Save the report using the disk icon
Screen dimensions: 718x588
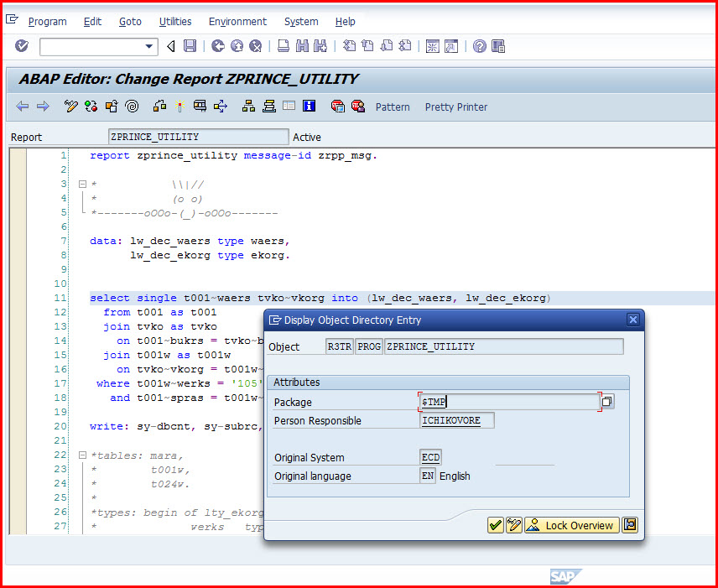(x=190, y=46)
